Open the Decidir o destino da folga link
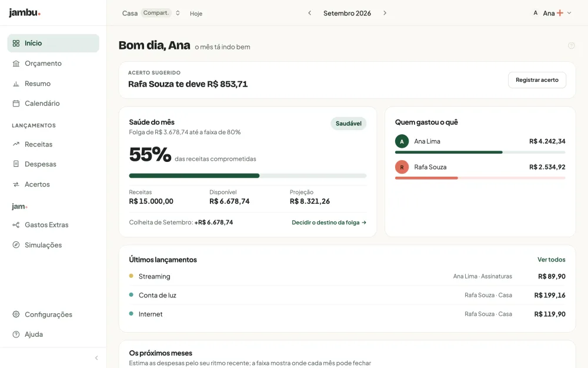The image size is (588, 368). [329, 223]
